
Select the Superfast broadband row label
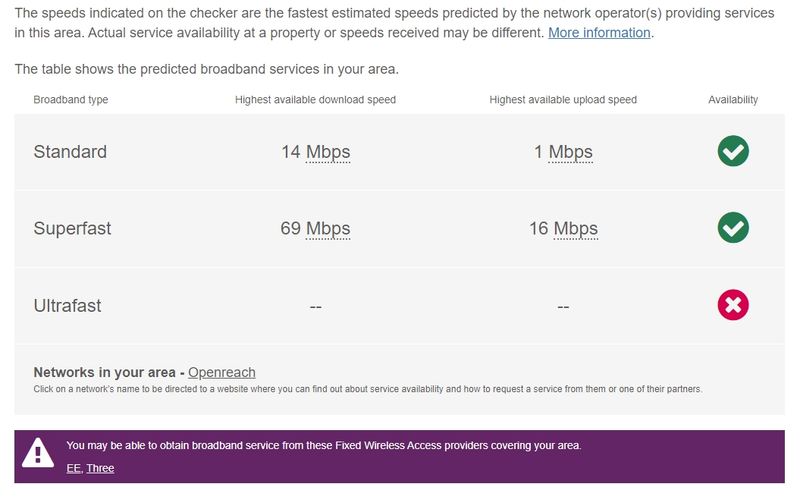pos(72,228)
